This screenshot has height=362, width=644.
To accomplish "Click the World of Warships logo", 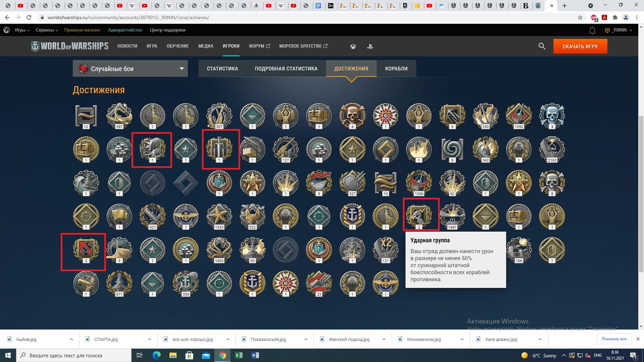I will (70, 46).
